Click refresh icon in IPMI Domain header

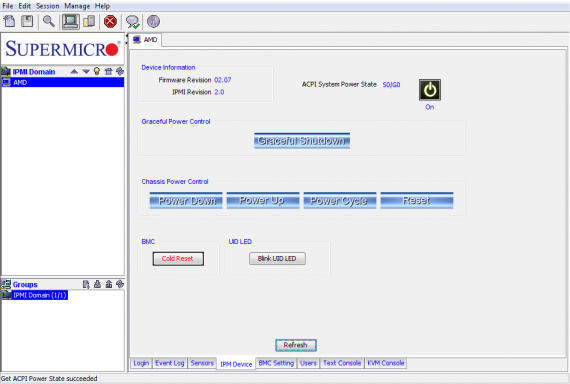(120, 71)
